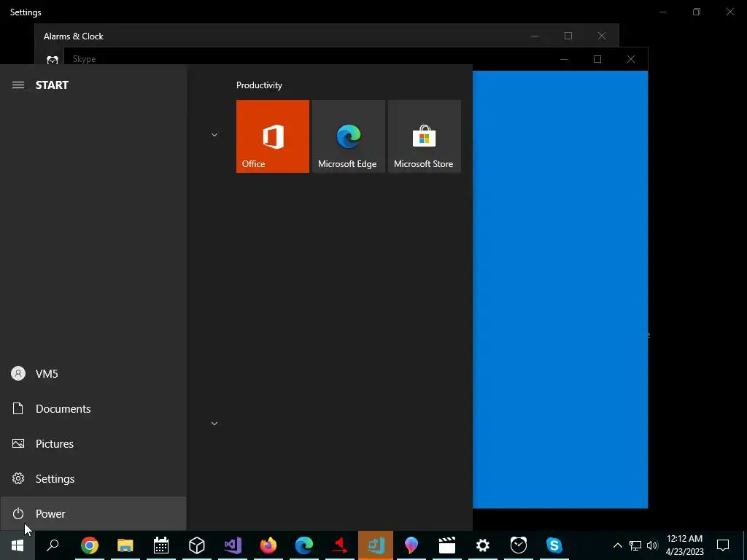Launch Google Chrome from the taskbar
747x560 pixels.
point(90,545)
